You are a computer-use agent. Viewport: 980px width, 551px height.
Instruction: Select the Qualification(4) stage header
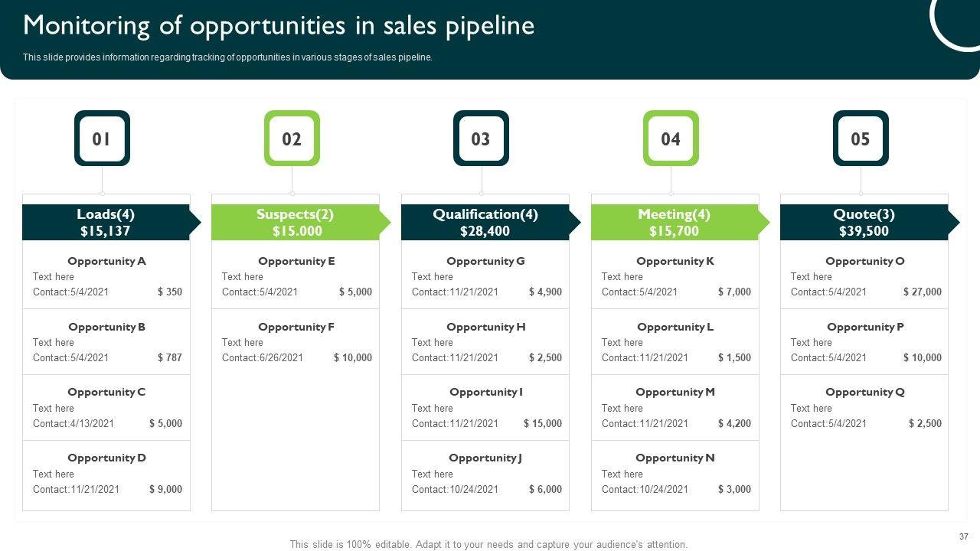pos(485,222)
